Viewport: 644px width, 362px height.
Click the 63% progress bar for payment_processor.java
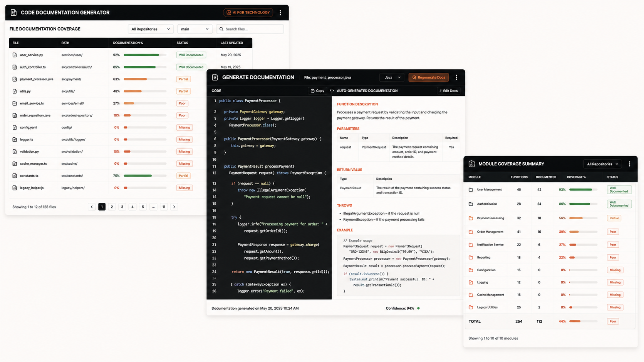pyautogui.click(x=145, y=79)
